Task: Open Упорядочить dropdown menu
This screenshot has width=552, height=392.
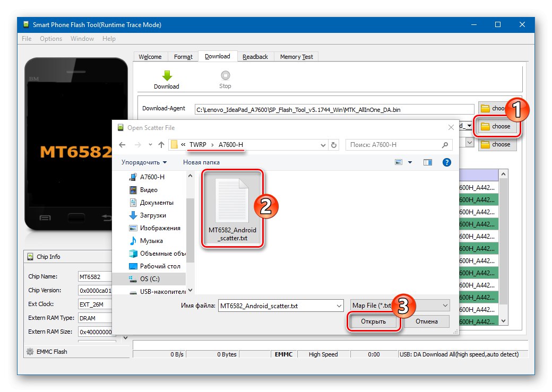Action: pyautogui.click(x=144, y=162)
